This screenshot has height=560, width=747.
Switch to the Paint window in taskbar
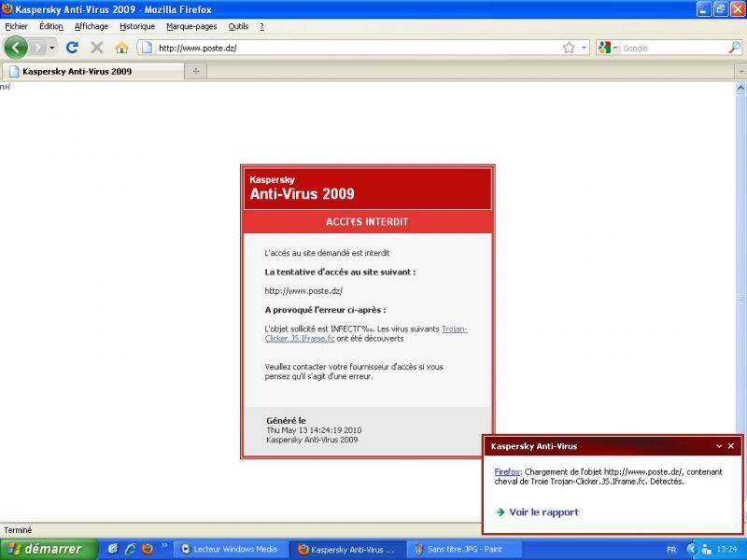pyautogui.click(x=464, y=550)
